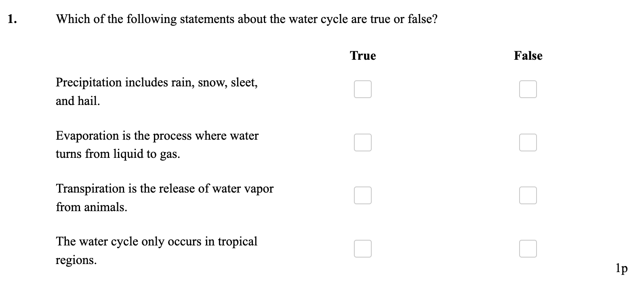Mark the precipitation statement as True

coord(363,89)
